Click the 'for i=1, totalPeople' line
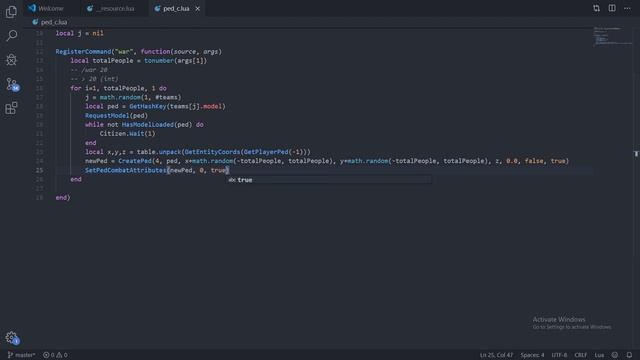The height and width of the screenshot is (360, 640). pos(118,88)
